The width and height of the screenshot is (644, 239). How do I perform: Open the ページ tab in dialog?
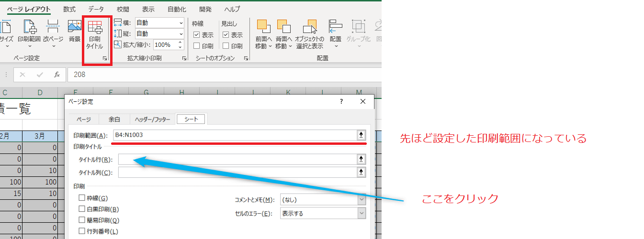click(84, 119)
